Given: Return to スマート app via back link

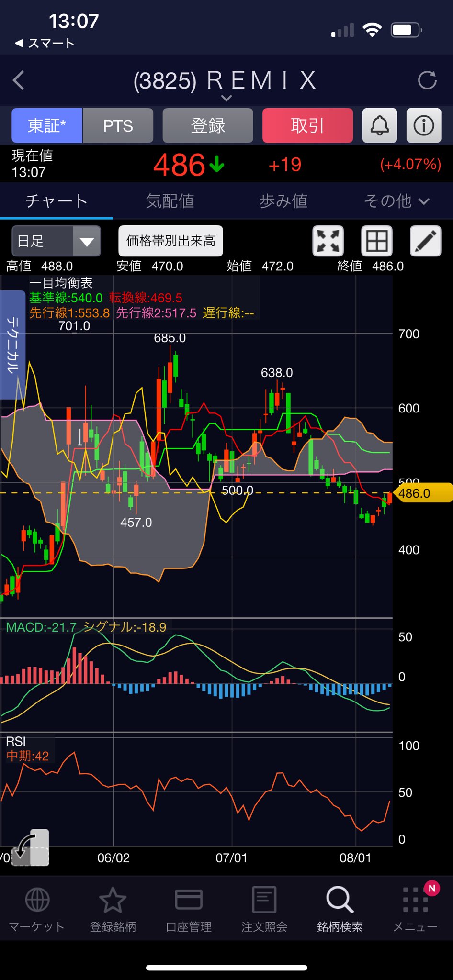Looking at the screenshot, I should pos(45,43).
